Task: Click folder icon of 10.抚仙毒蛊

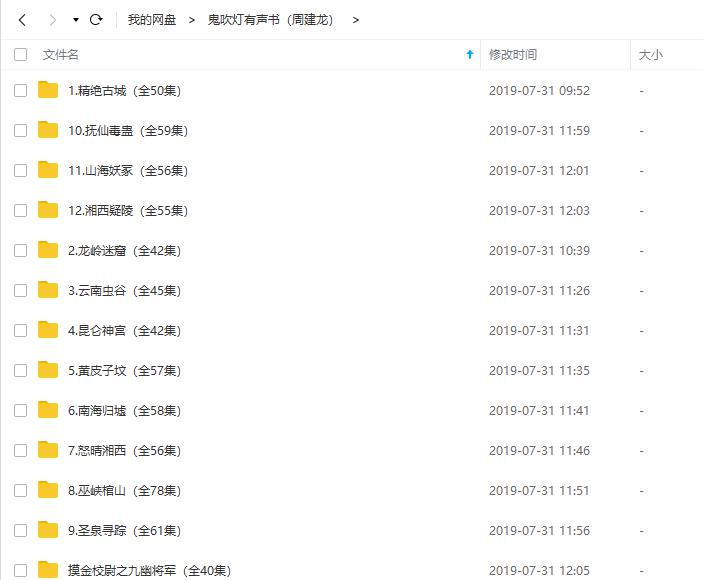Action: [48, 130]
